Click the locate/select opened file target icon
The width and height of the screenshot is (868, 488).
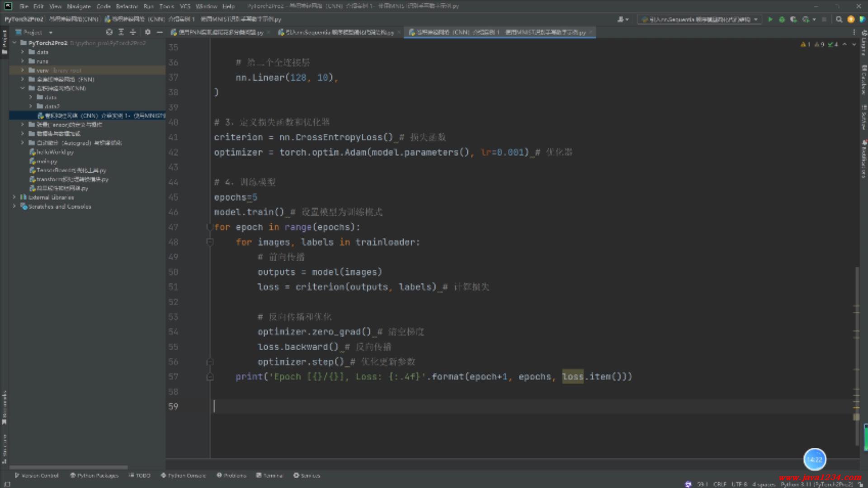pyautogui.click(x=109, y=32)
